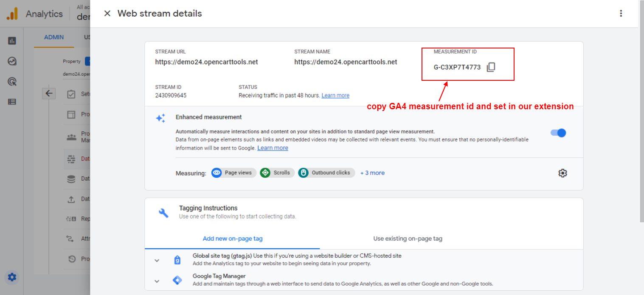
Task: Click the Google Tag Manager diamond icon
Action: point(177,280)
